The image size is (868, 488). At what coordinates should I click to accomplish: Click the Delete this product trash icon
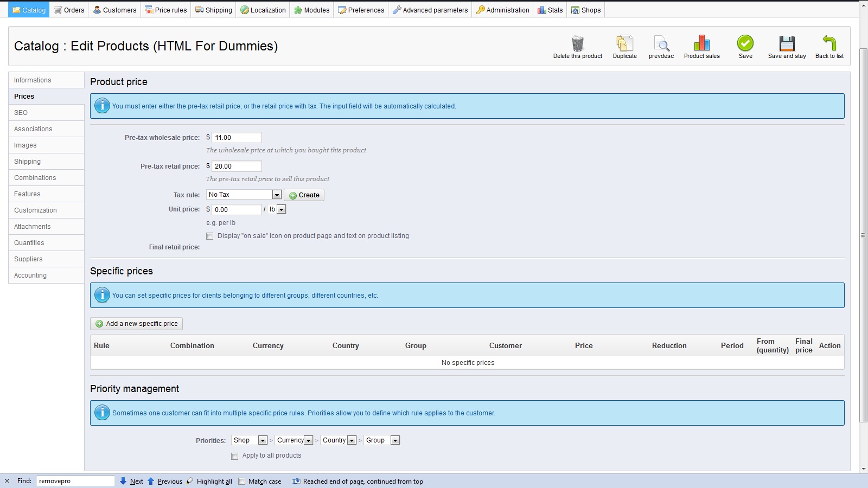coord(577,43)
